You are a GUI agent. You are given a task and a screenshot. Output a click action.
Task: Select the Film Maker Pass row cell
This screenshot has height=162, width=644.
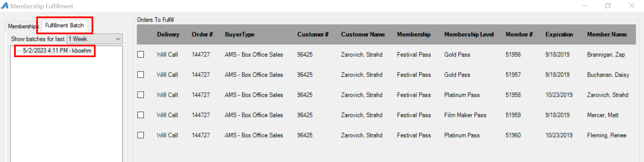[x=465, y=115]
